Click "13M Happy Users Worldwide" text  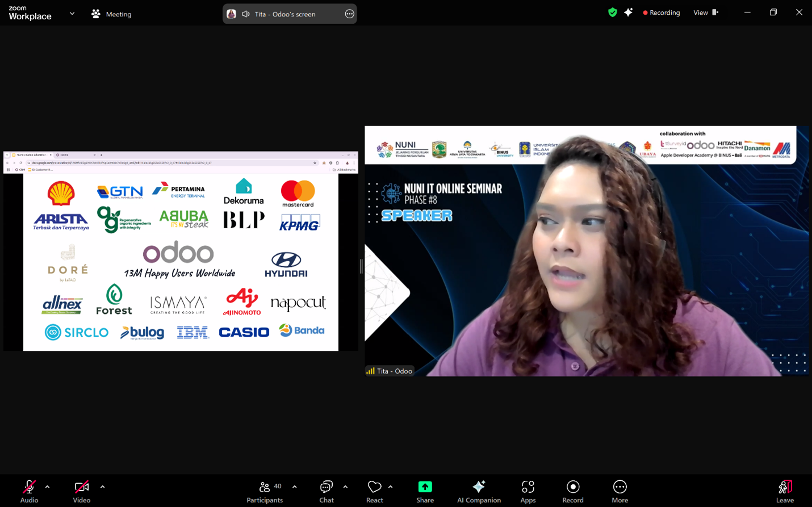click(179, 273)
